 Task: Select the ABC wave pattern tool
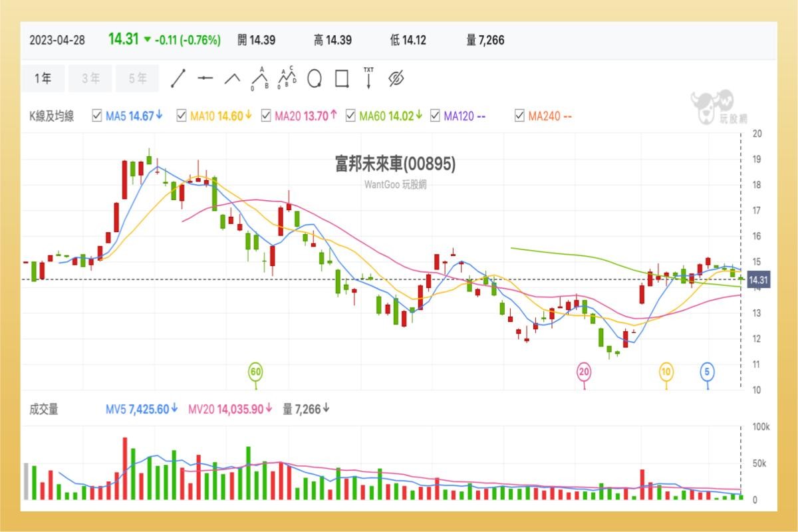click(259, 78)
